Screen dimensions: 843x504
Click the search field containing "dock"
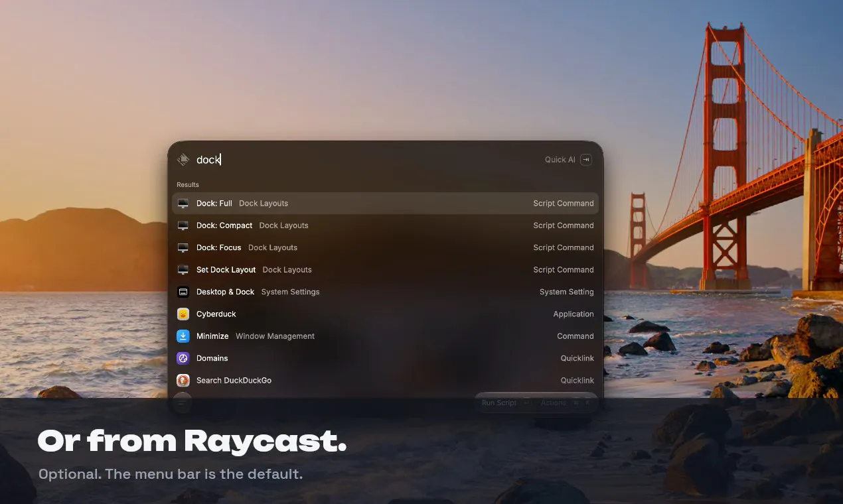(x=365, y=159)
